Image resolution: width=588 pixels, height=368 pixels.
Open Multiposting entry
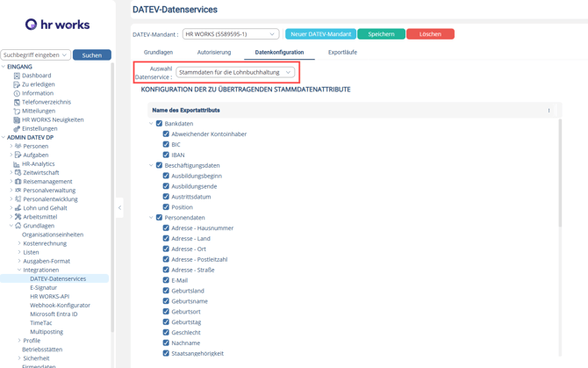click(x=47, y=332)
